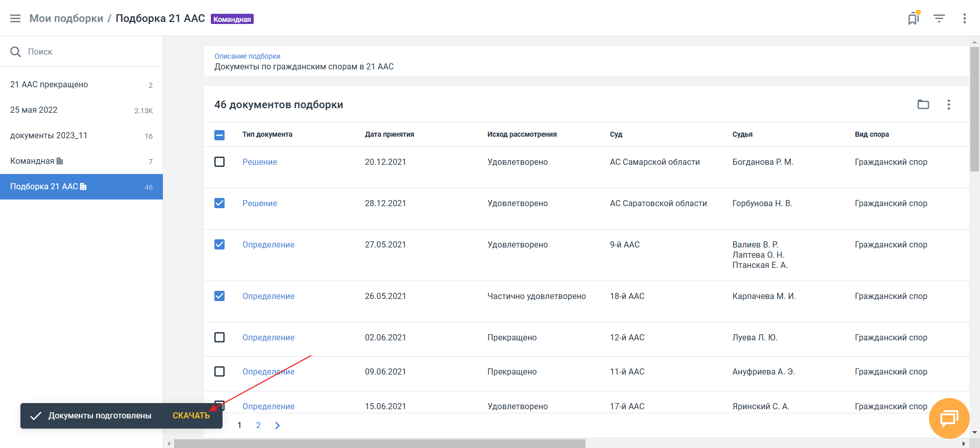Open Определение dated 27.05.2021

[268, 244]
